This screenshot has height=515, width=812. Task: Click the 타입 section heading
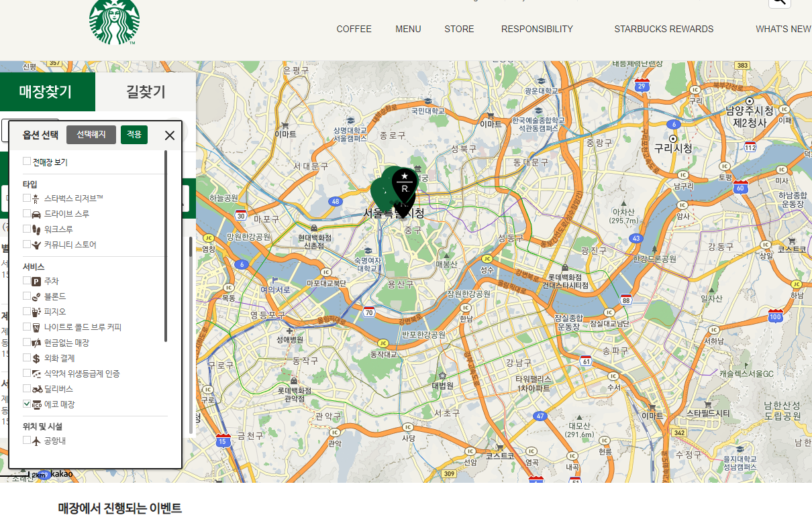point(30,184)
